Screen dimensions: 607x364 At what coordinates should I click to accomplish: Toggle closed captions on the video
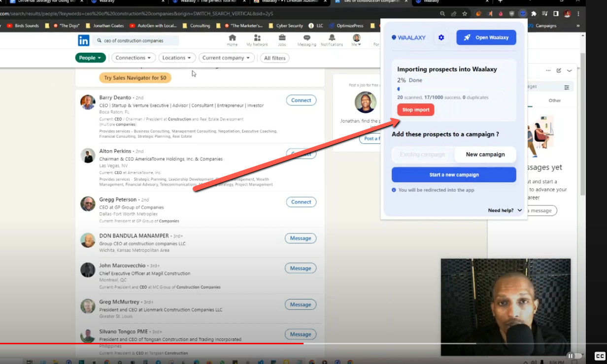tap(600, 356)
